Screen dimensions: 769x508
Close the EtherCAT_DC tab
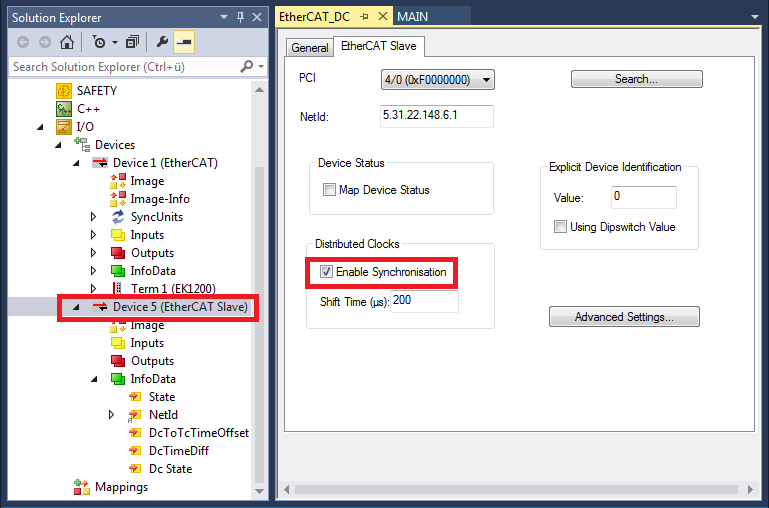click(x=383, y=17)
